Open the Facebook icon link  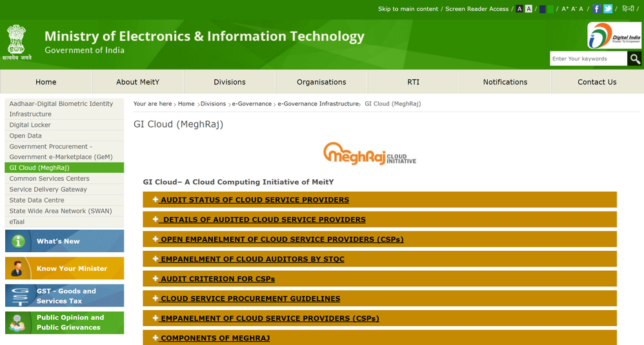[x=597, y=8]
